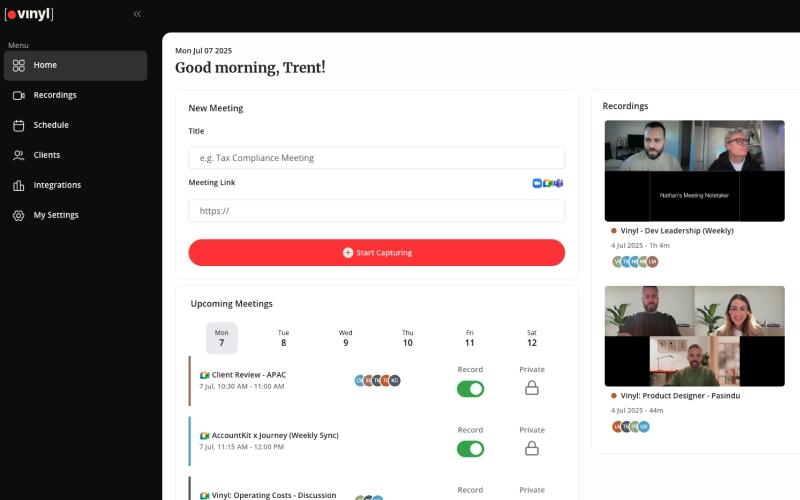Click the Google Meet icon on Client Review - APAC
Image resolution: width=800 pixels, height=500 pixels.
[205, 375]
